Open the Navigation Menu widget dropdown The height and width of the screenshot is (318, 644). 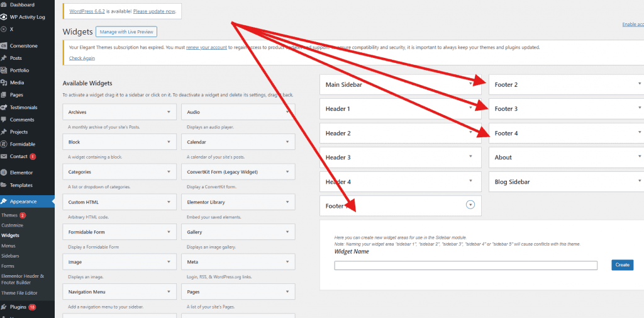point(169,292)
